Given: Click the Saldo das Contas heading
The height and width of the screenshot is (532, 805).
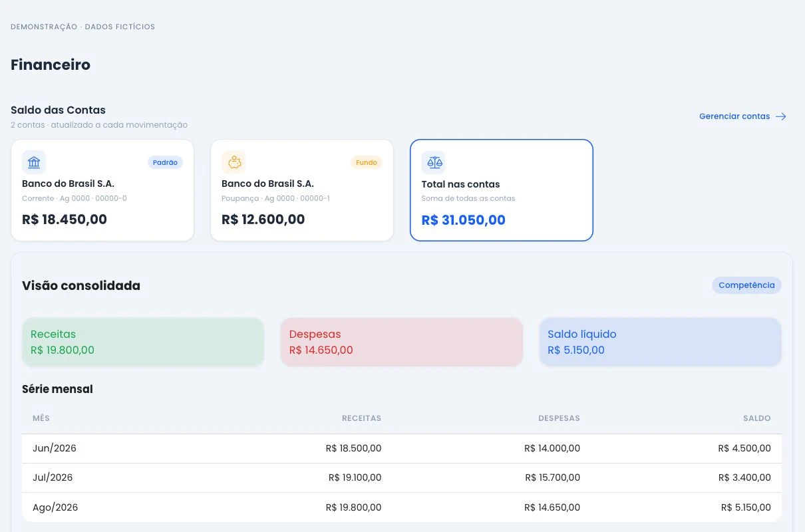Looking at the screenshot, I should (58, 110).
